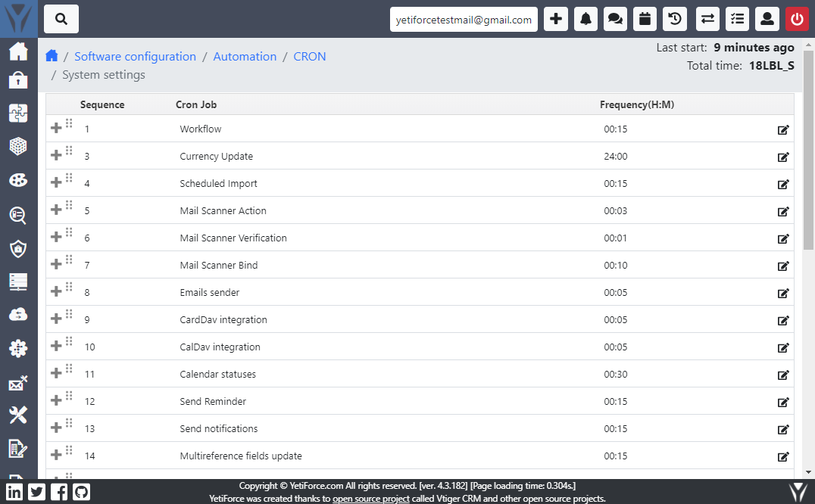Expand the Send notifications row

(56, 427)
